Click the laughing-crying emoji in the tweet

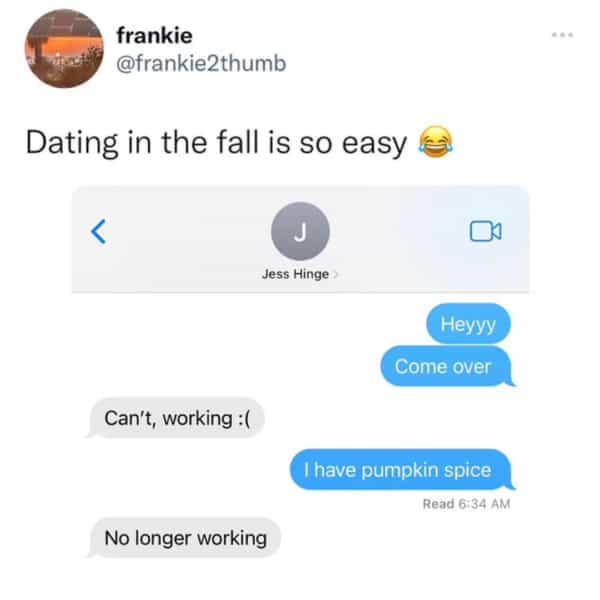(435, 142)
